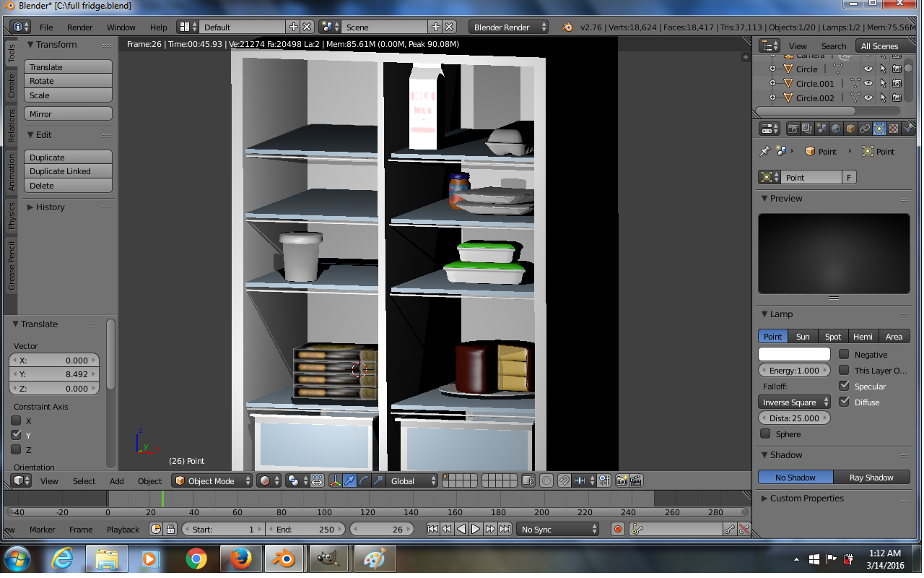
Task: Jump to the first frame
Action: [x=432, y=530]
